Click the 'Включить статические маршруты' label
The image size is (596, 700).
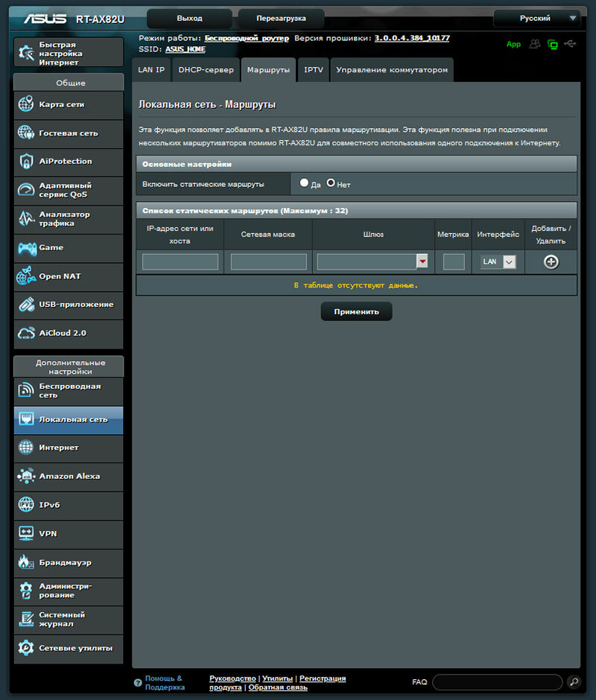[x=203, y=185]
